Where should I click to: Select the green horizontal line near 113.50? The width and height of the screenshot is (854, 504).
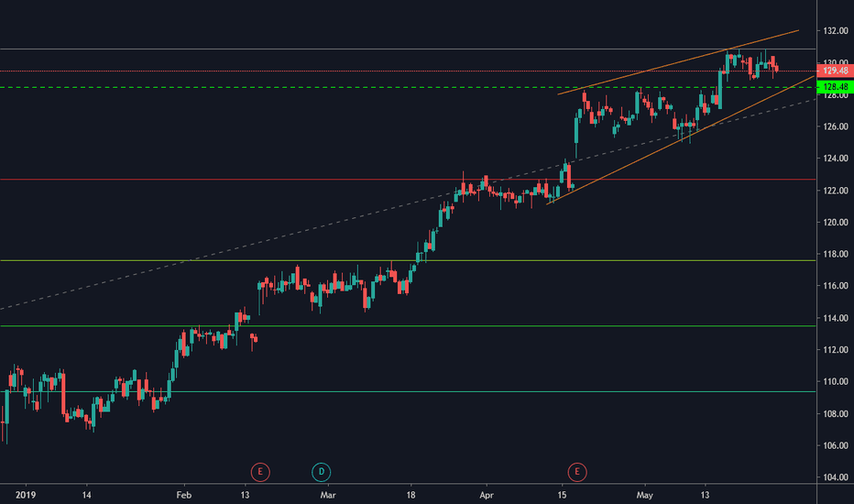pos(408,326)
